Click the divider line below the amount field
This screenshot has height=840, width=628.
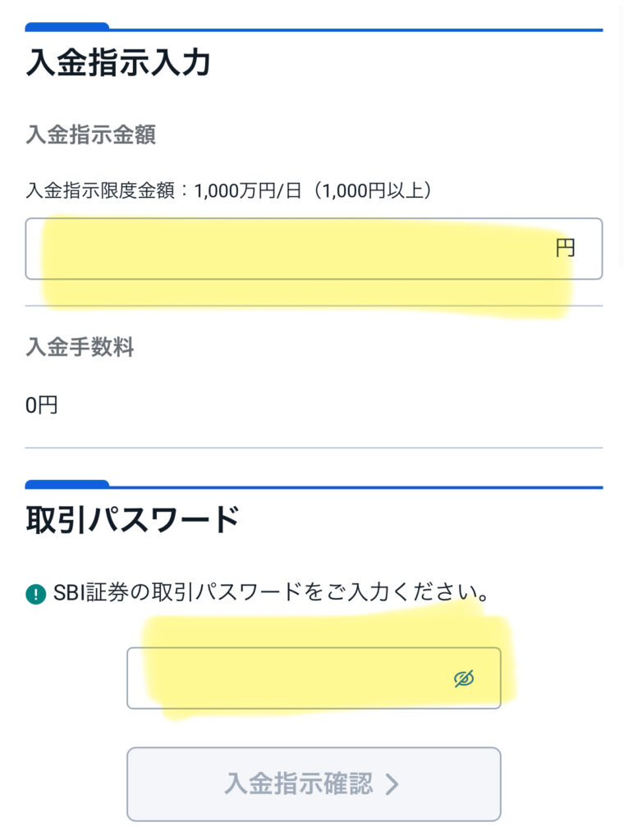314,307
